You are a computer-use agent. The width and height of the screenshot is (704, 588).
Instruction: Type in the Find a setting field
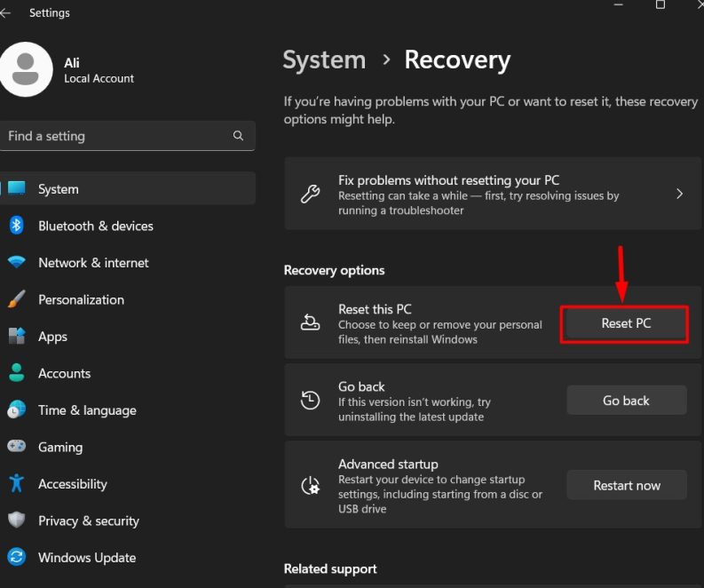point(115,136)
